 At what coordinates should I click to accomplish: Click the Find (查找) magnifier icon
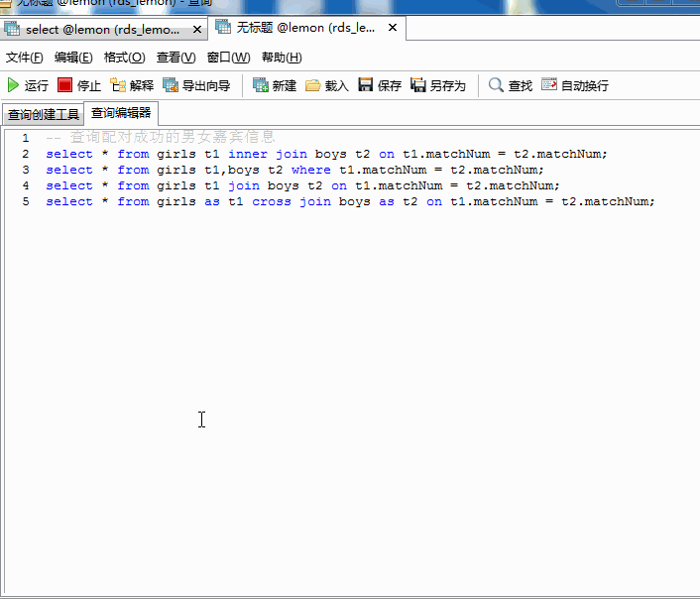pos(496,85)
